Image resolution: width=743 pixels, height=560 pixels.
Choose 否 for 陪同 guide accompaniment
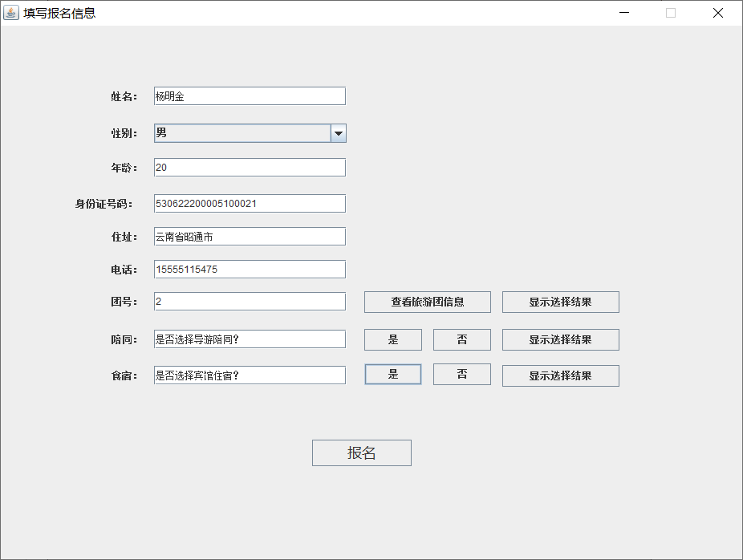pos(462,339)
